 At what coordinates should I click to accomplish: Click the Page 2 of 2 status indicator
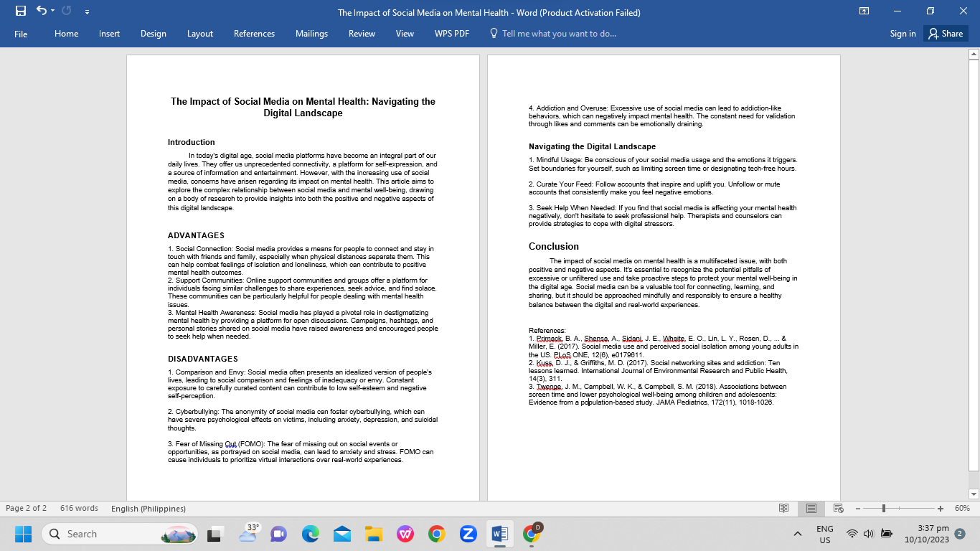(x=26, y=508)
